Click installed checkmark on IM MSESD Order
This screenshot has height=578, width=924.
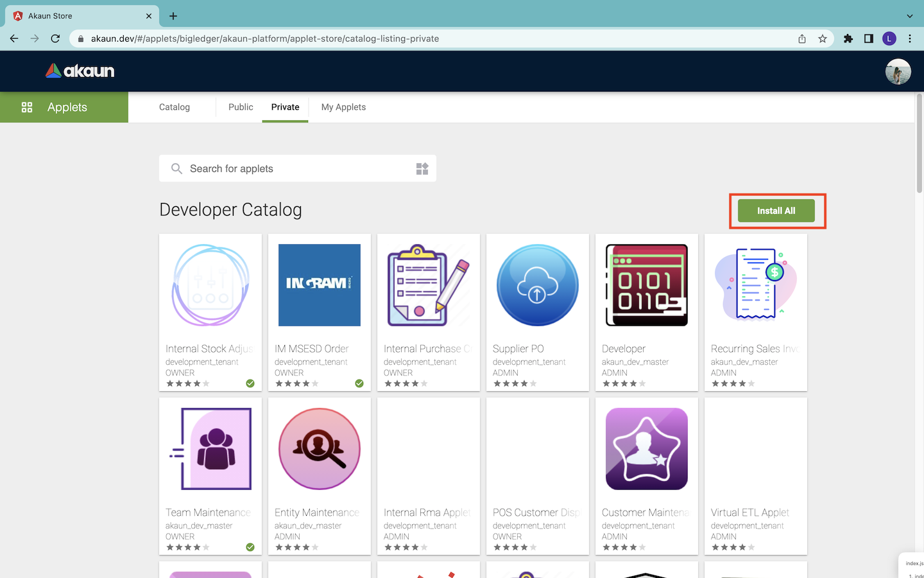[x=359, y=383]
